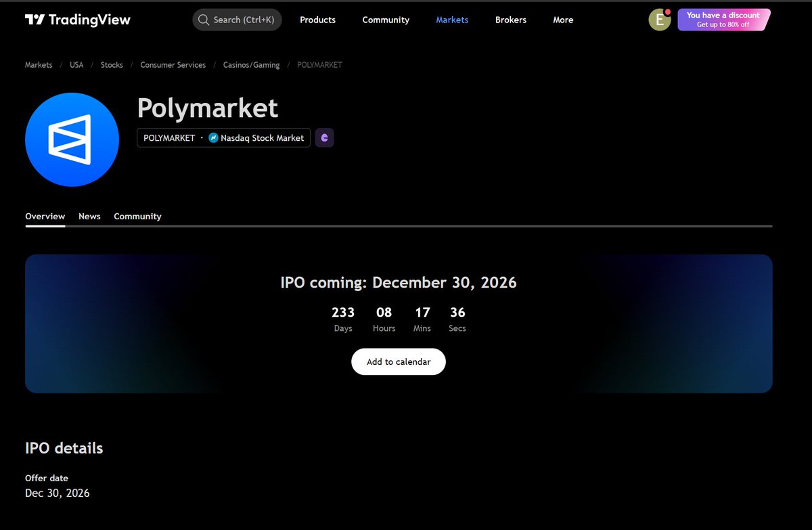Click the POLYMARKET breadcrumb text

319,65
